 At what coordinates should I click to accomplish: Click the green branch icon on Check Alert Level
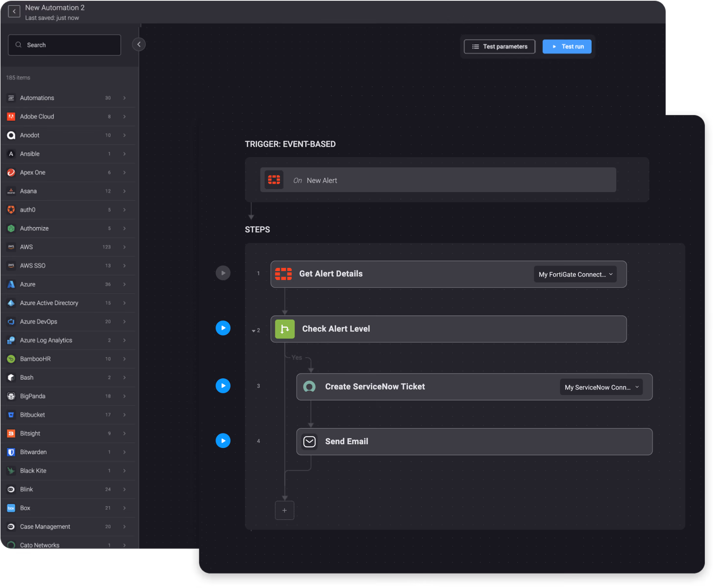285,329
